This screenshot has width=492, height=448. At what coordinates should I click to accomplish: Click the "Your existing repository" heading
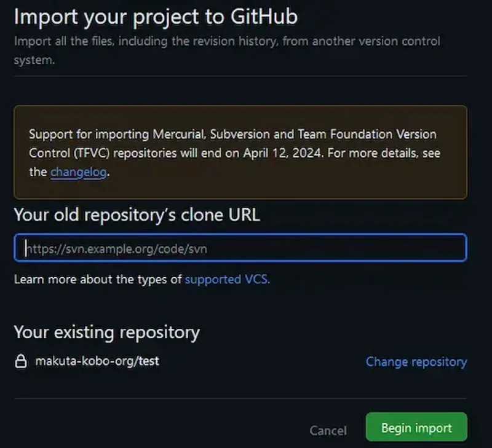(x=106, y=332)
